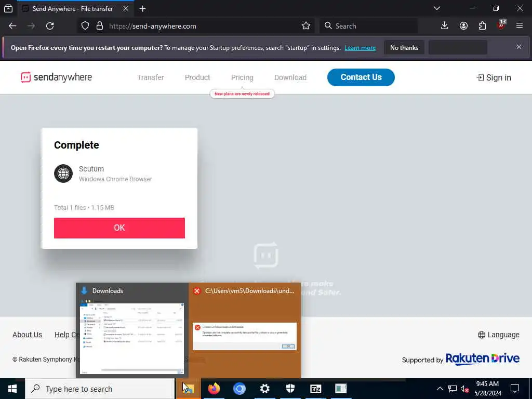Open the Settings gear taskbar icon
The width and height of the screenshot is (532, 399).
(x=264, y=389)
